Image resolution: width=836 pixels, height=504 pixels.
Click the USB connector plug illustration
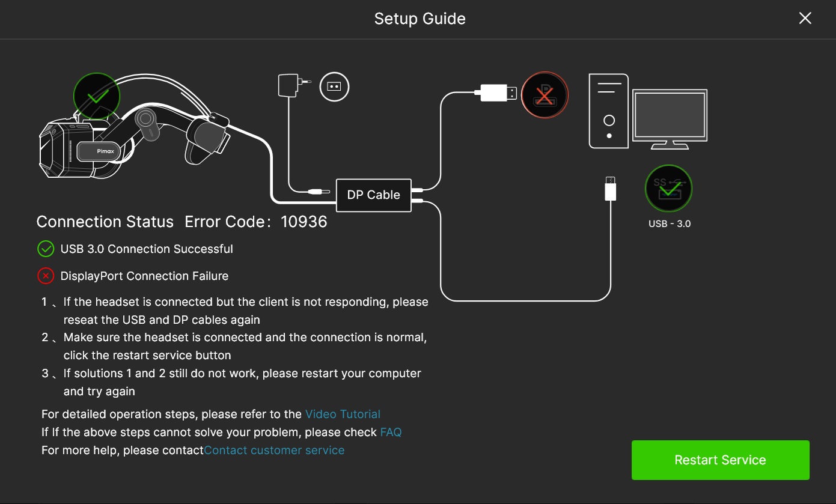coord(611,189)
